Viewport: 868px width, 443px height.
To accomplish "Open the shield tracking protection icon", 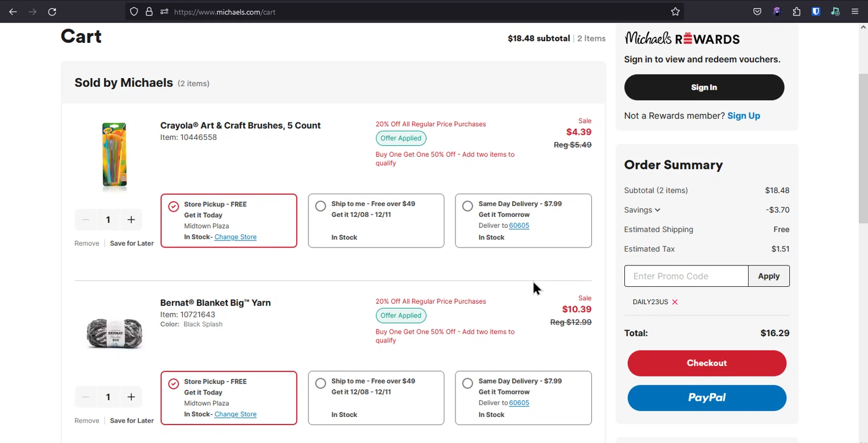I will pos(134,12).
